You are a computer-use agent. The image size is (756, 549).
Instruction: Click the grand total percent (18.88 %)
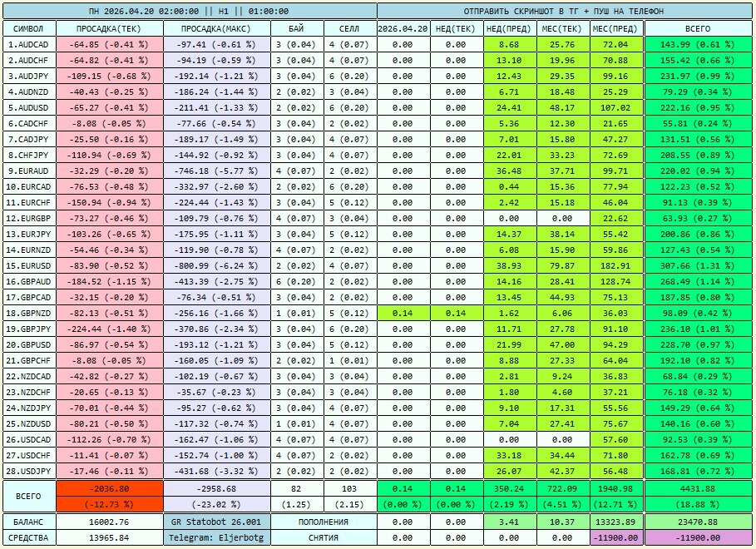coord(698,504)
